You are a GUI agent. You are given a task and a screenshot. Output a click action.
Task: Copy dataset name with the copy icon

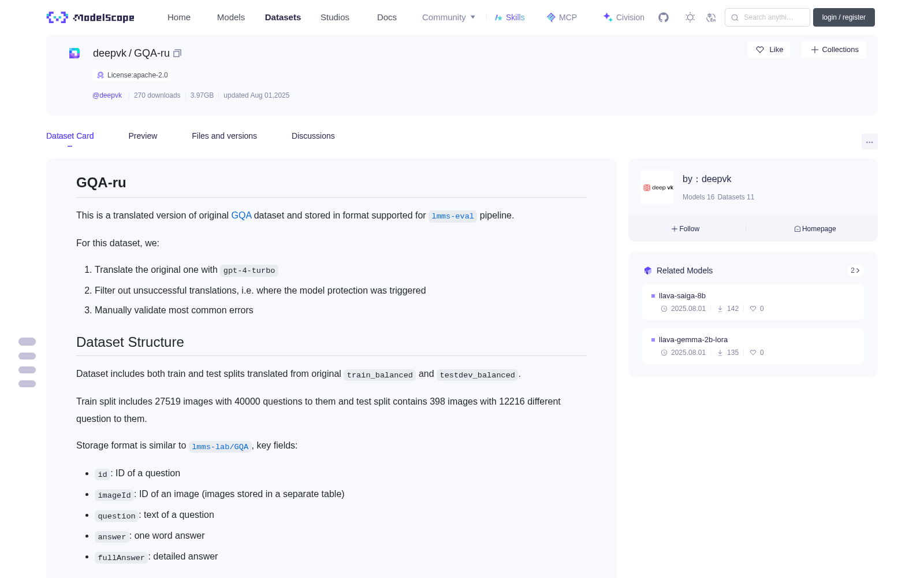(x=177, y=53)
